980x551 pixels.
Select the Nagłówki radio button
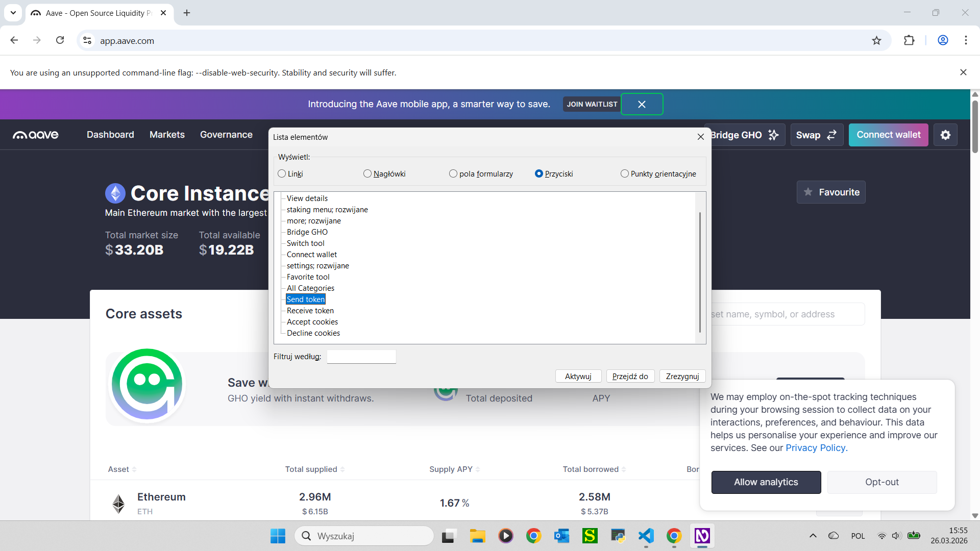click(x=367, y=174)
